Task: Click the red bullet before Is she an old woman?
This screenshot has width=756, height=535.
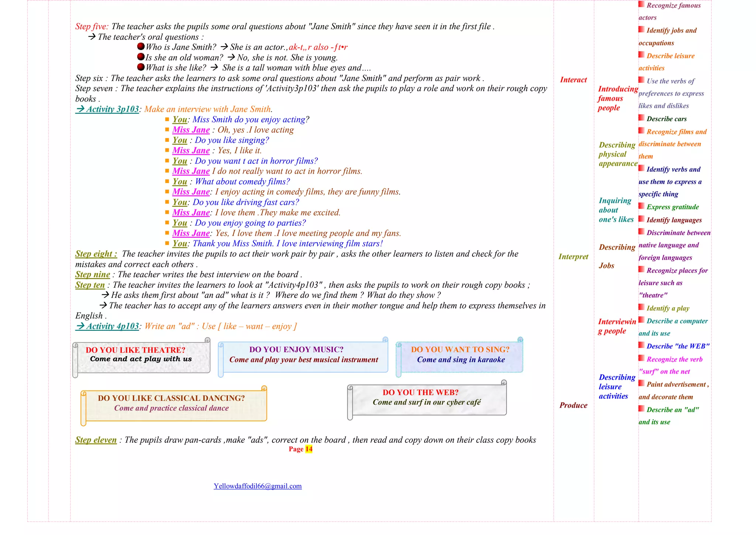Action: coord(141,57)
